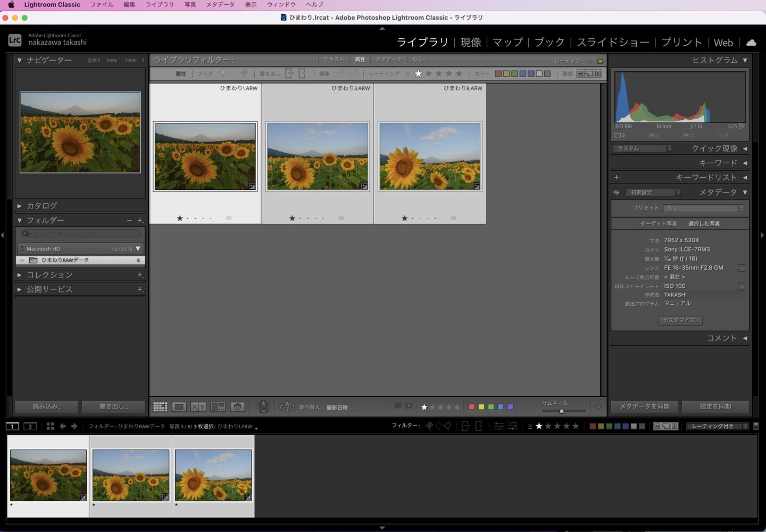Switch to Loupe view icon

tap(179, 407)
